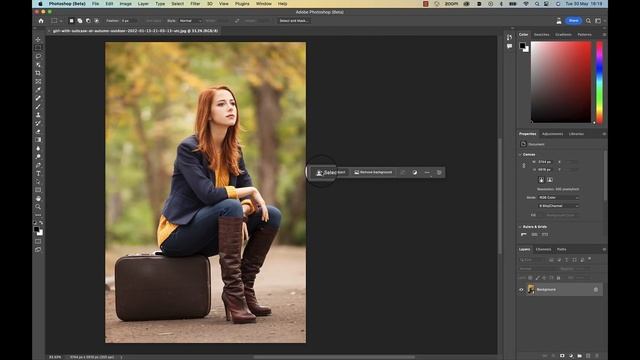Open the Paths tab
The height and width of the screenshot is (360, 640).
point(562,249)
